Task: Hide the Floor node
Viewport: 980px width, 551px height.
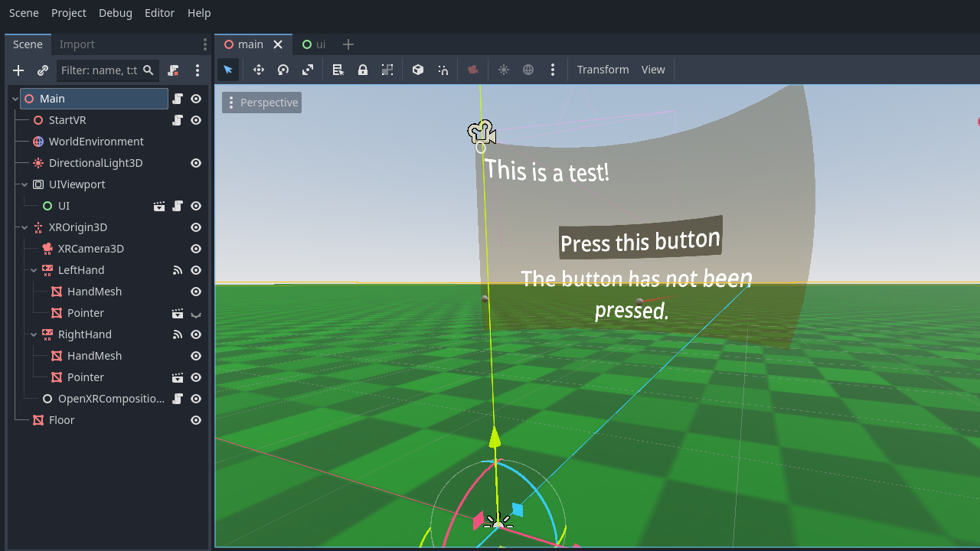Action: pyautogui.click(x=196, y=420)
